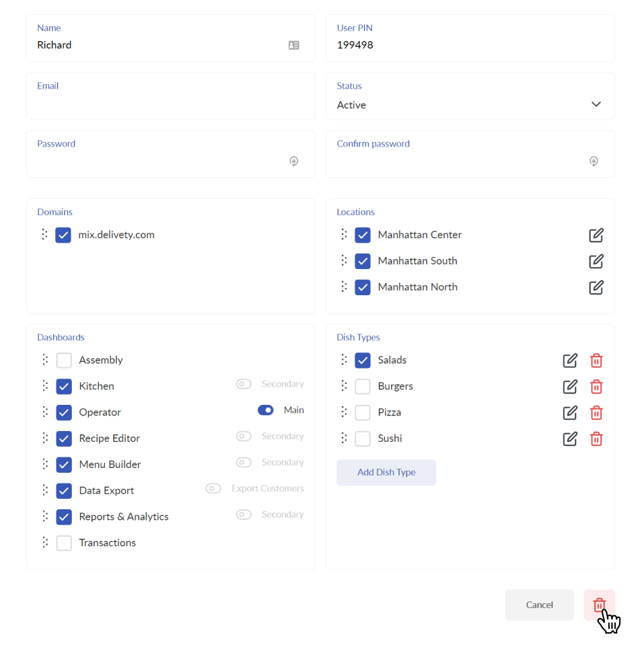
Task: Click the red trash icon for Sushi
Action: pos(596,438)
